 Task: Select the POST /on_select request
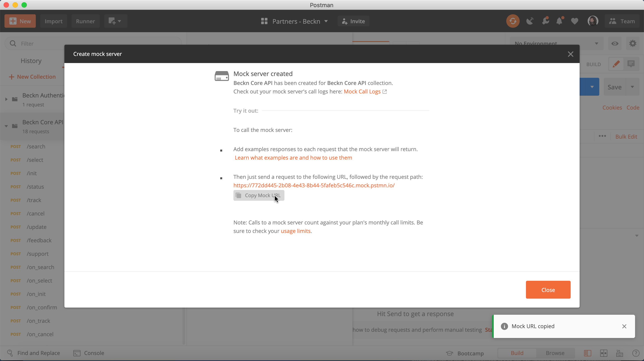pyautogui.click(x=32, y=281)
